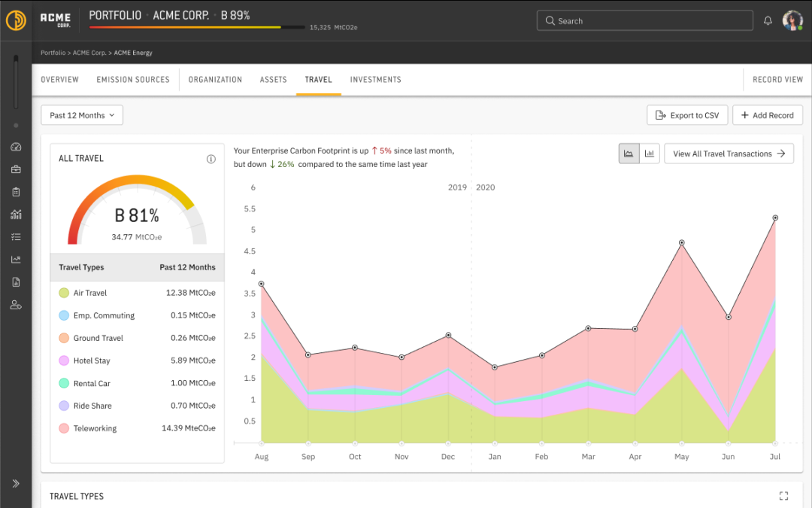The image size is (812, 508).
Task: Expand the left sidebar with double chevron
Action: [x=16, y=483]
